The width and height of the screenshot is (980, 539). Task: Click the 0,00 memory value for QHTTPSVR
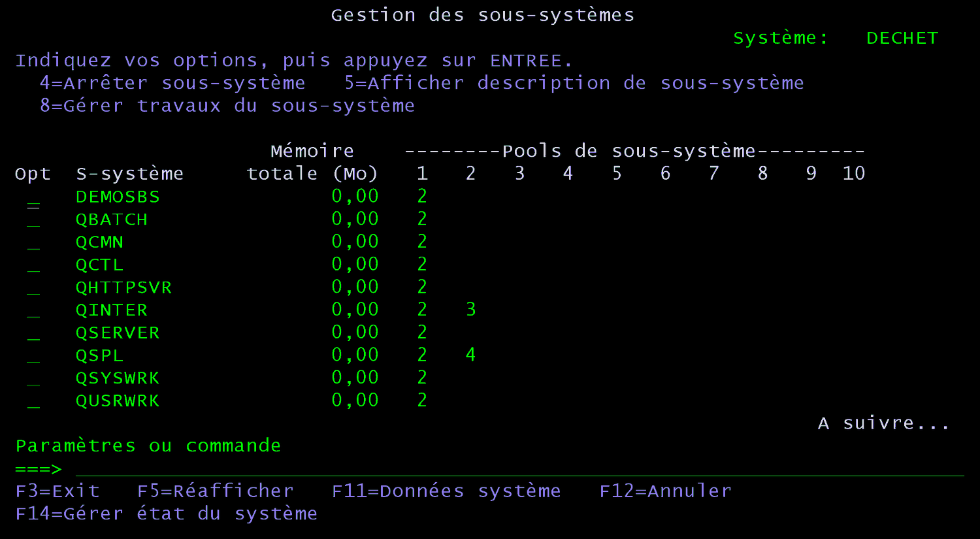(x=355, y=287)
